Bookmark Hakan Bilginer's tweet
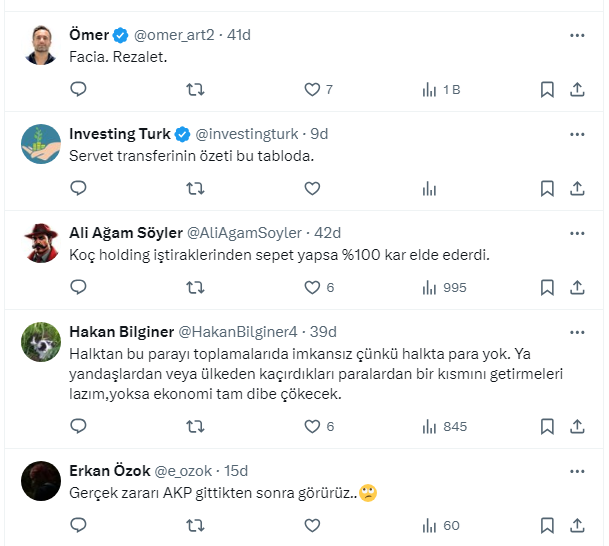 click(547, 426)
